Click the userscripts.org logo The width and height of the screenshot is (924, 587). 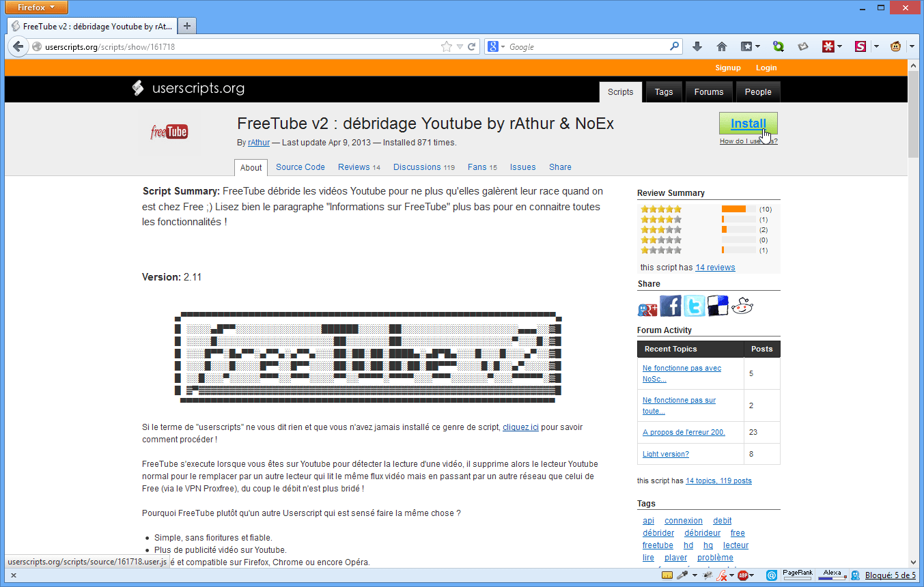click(188, 88)
